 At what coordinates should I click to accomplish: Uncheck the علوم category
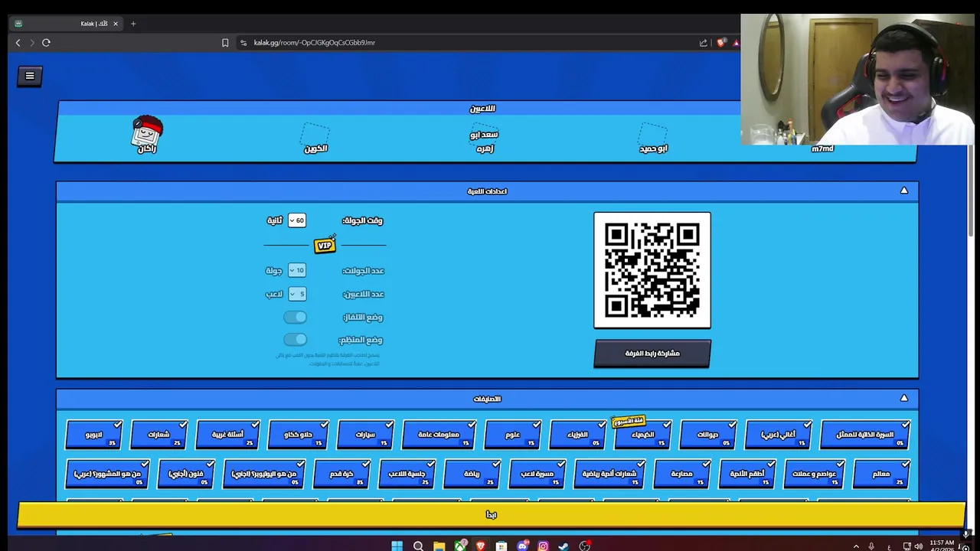coord(513,434)
